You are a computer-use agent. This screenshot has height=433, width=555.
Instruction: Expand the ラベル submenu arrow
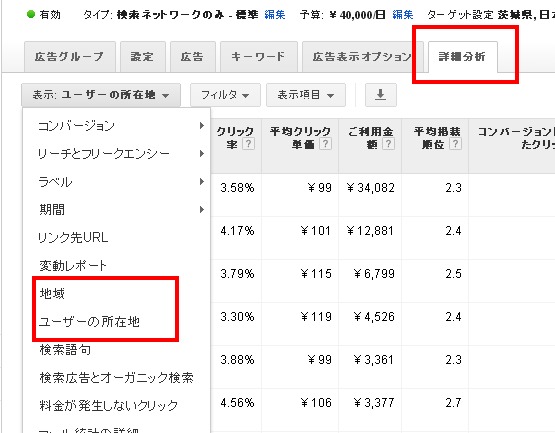(x=201, y=182)
